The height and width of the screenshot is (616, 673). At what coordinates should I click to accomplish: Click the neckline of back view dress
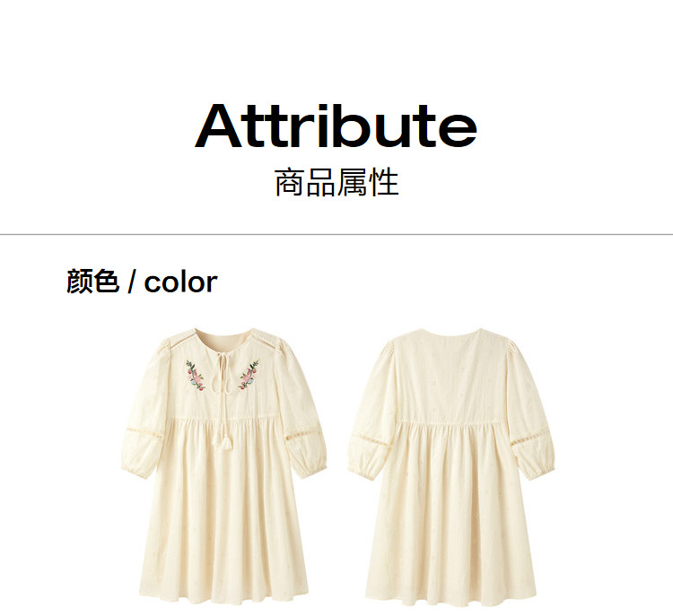click(451, 333)
